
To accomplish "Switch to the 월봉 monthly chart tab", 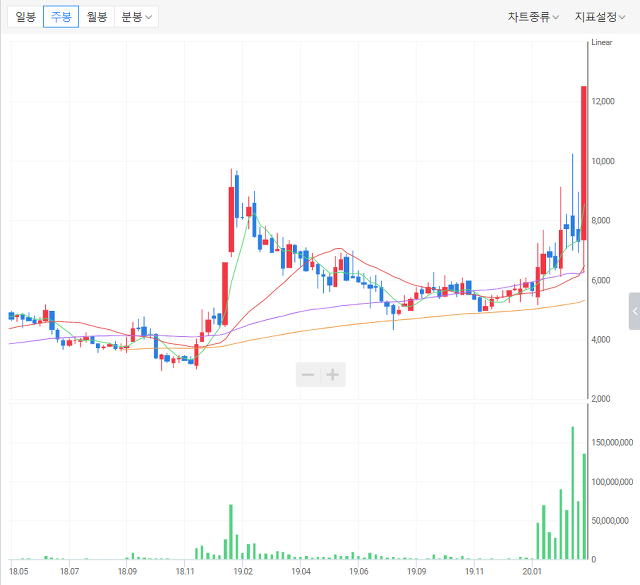I will pyautogui.click(x=97, y=17).
